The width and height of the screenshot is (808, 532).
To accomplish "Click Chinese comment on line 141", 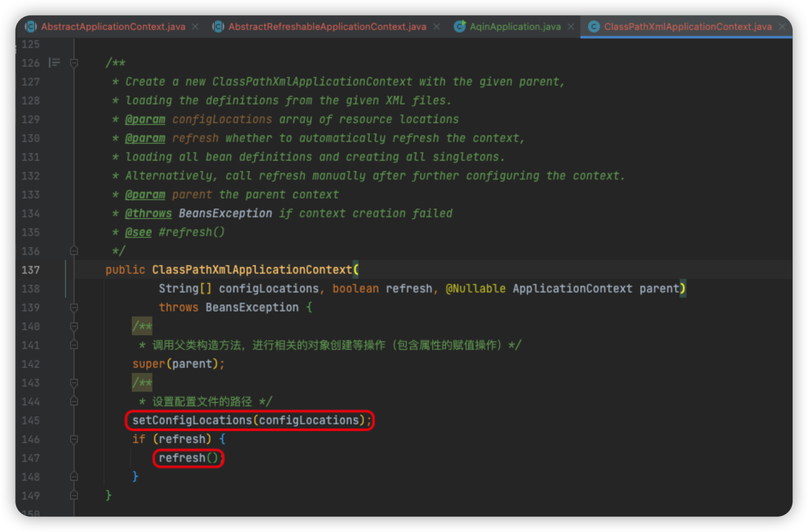I will (331, 345).
